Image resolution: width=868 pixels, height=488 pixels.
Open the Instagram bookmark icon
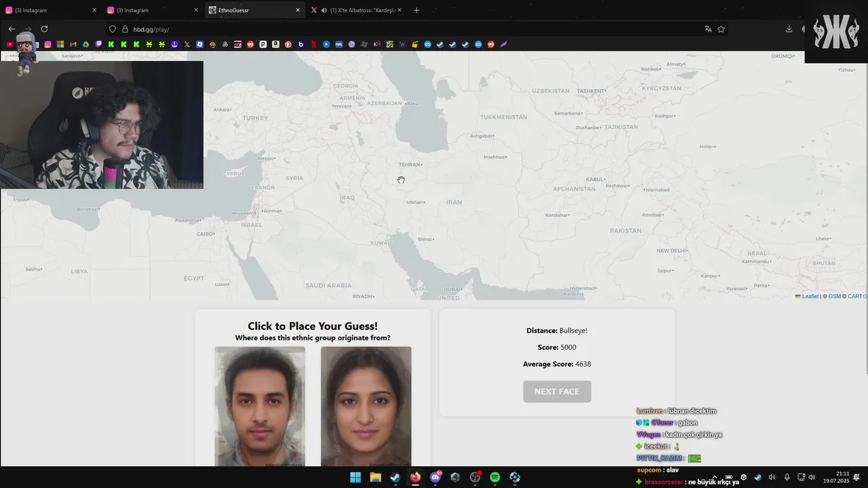pos(47,44)
